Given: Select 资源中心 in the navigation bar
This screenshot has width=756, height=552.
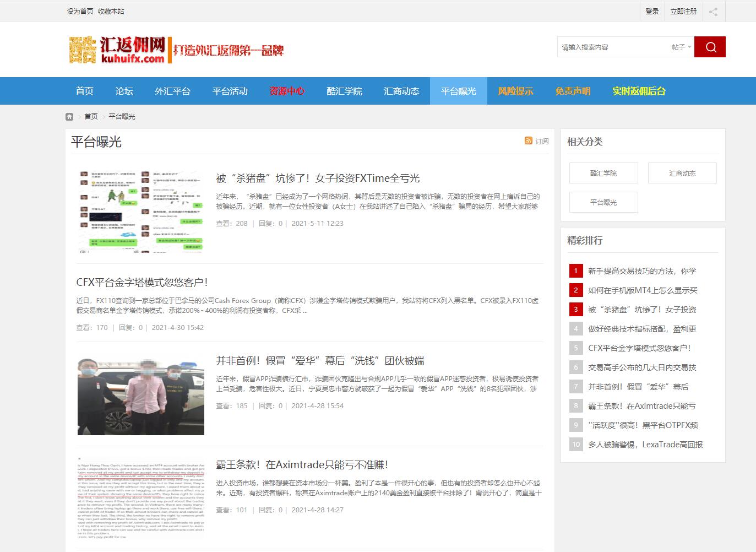Looking at the screenshot, I should 286,91.
